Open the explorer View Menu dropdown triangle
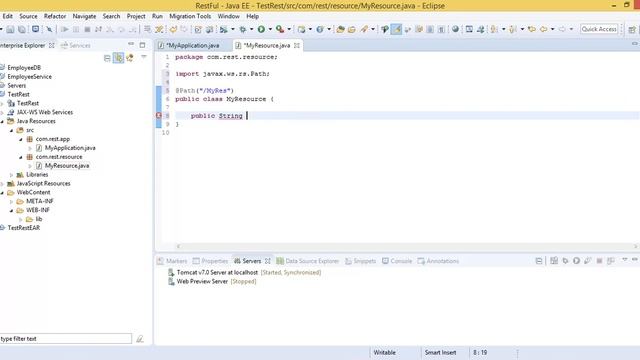Screen dimensions: 640x360 (x=144, y=58)
